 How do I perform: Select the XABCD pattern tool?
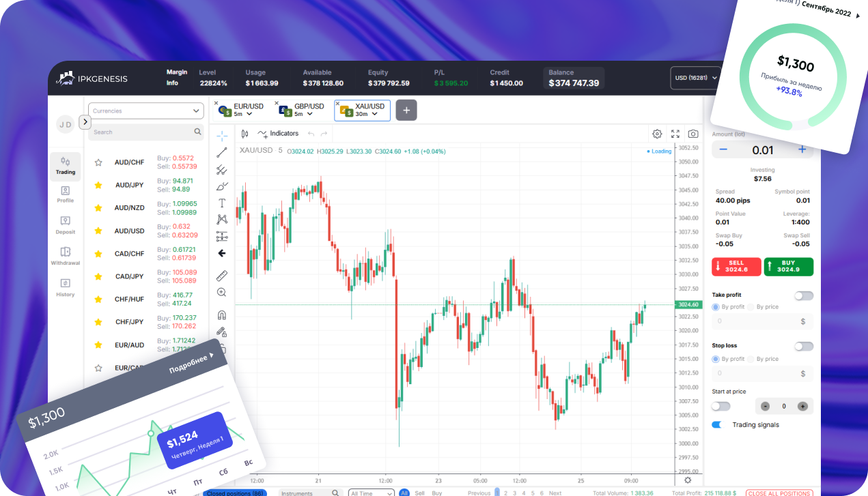click(x=222, y=219)
